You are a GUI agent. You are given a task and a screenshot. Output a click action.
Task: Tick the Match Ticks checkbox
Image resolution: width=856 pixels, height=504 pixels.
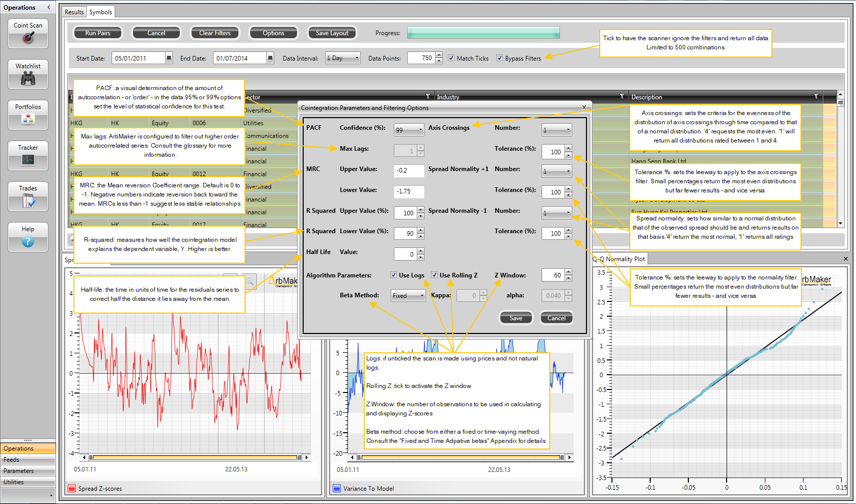[451, 58]
